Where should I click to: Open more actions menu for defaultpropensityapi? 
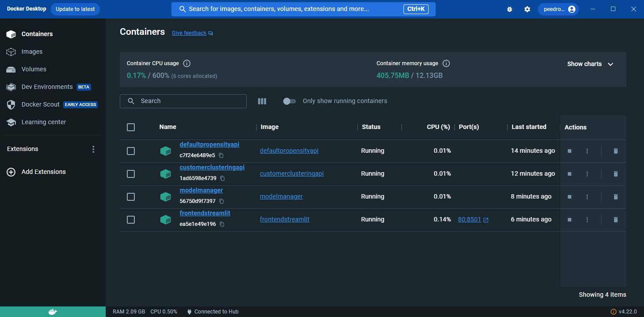coord(587,151)
